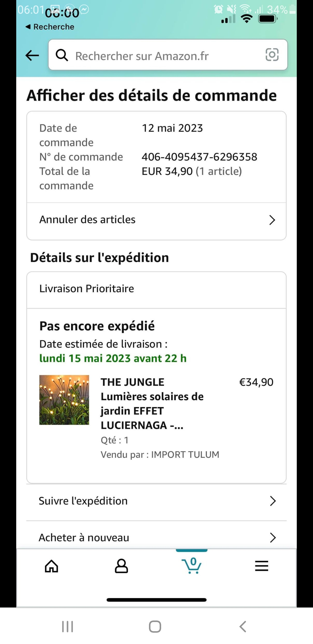Tap Suivre l'expédition row
This screenshot has width=313, height=644.
[83, 501]
